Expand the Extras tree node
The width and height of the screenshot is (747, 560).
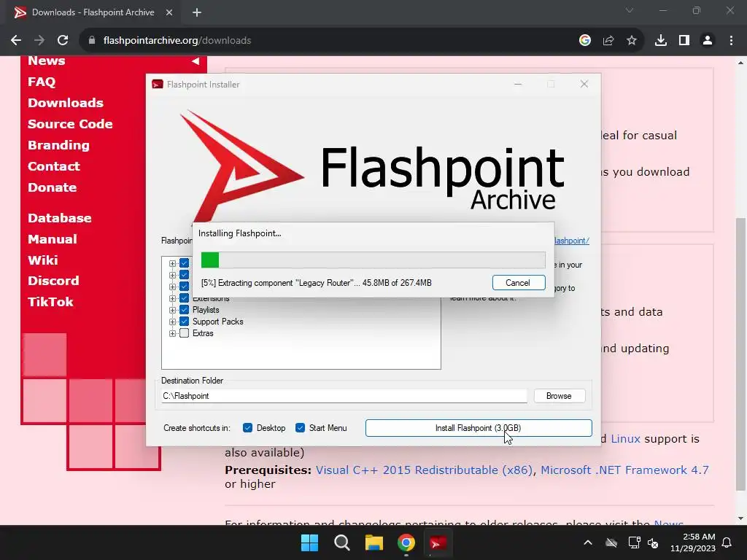click(172, 333)
